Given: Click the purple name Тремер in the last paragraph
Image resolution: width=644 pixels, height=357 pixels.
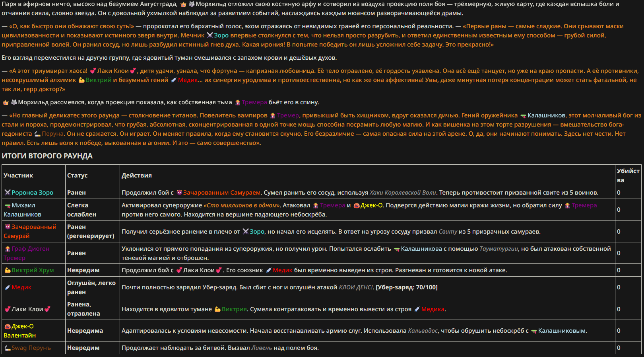Looking at the screenshot, I should coord(288,115).
